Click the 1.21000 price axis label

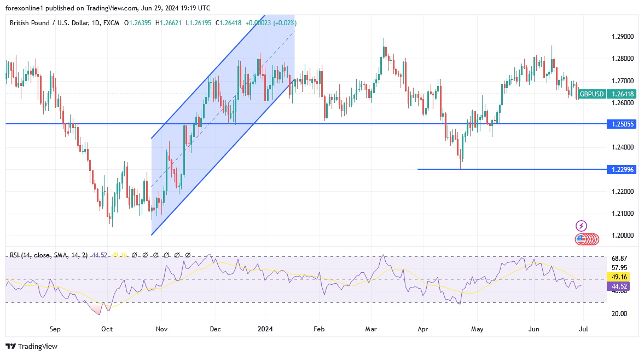click(x=623, y=214)
